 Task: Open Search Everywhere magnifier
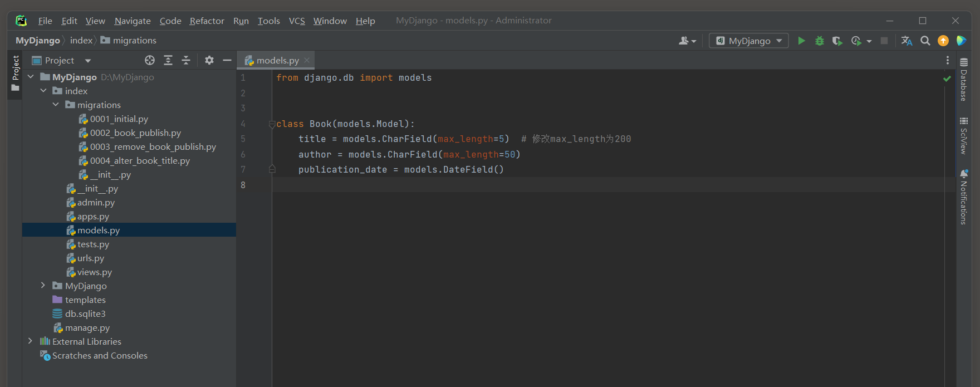925,41
